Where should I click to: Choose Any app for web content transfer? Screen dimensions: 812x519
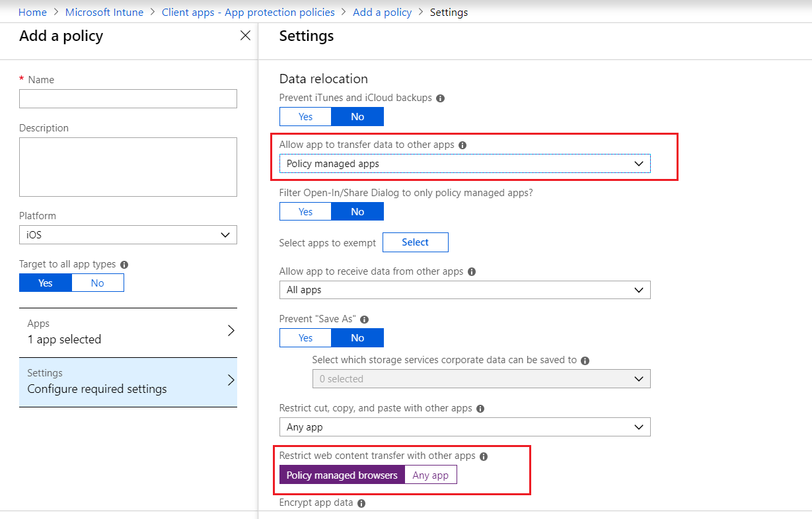(430, 475)
